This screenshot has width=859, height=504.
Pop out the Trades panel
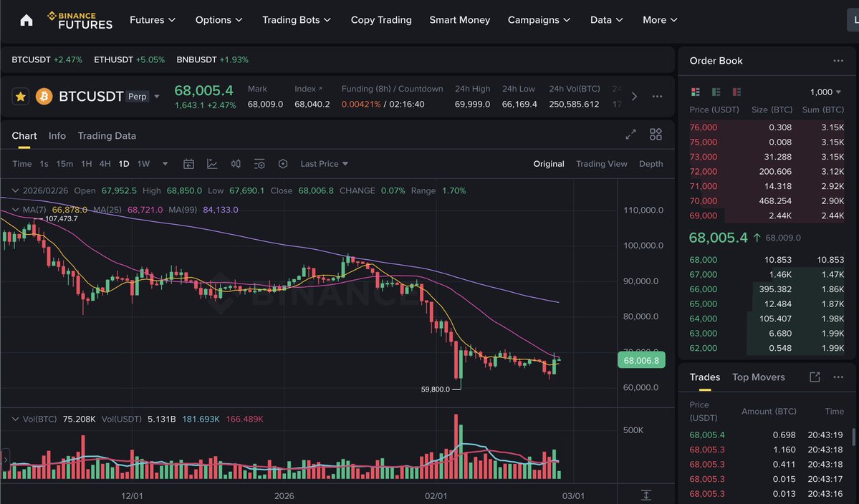point(815,377)
